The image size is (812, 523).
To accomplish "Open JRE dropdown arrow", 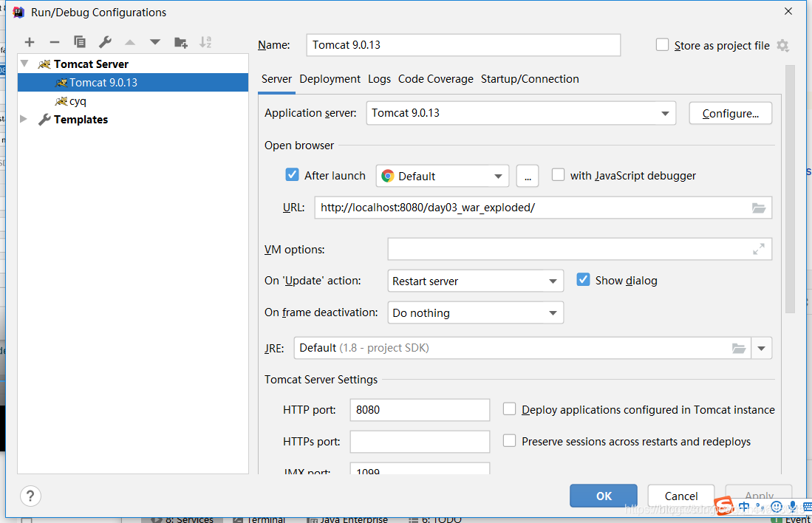I will pyautogui.click(x=761, y=349).
